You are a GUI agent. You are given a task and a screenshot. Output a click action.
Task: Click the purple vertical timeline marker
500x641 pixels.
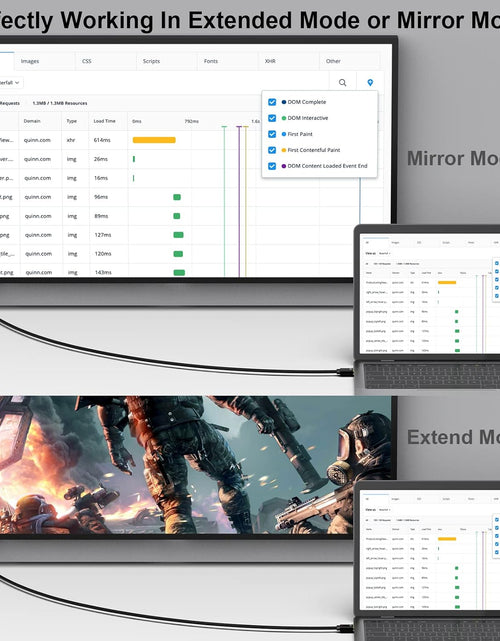point(239,201)
